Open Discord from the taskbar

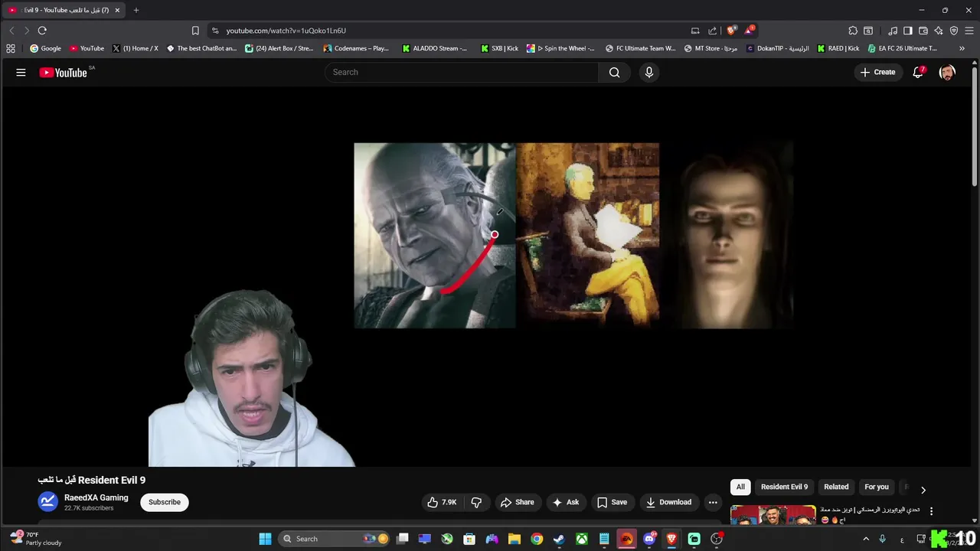point(649,539)
